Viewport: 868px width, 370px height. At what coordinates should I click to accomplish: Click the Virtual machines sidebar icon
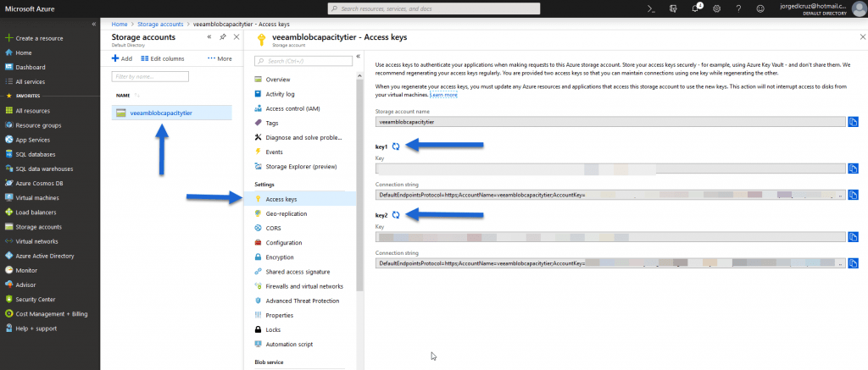8,197
